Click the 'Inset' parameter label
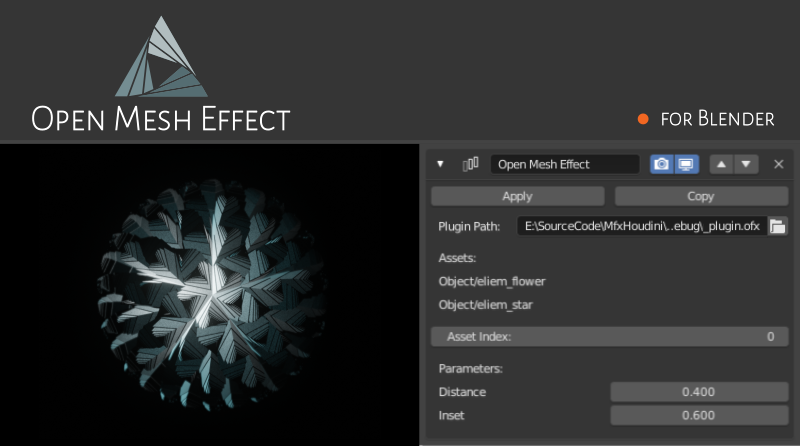 coord(452,415)
